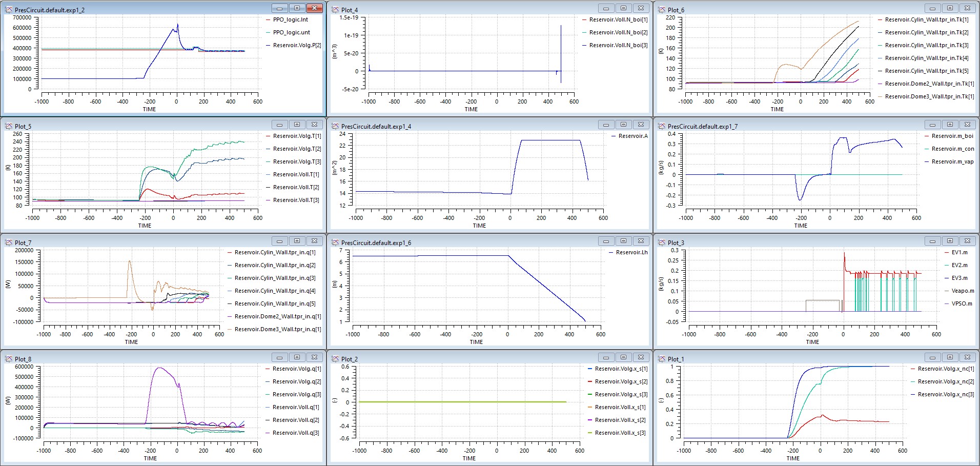
Task: Select the Reservoir.Voll.q[3] legend entry
Action: click(x=293, y=433)
